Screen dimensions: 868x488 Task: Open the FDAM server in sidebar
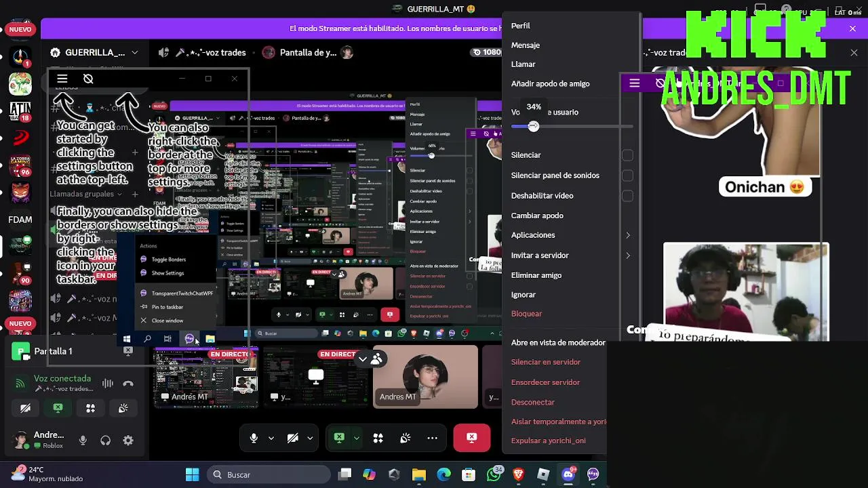[x=20, y=220]
